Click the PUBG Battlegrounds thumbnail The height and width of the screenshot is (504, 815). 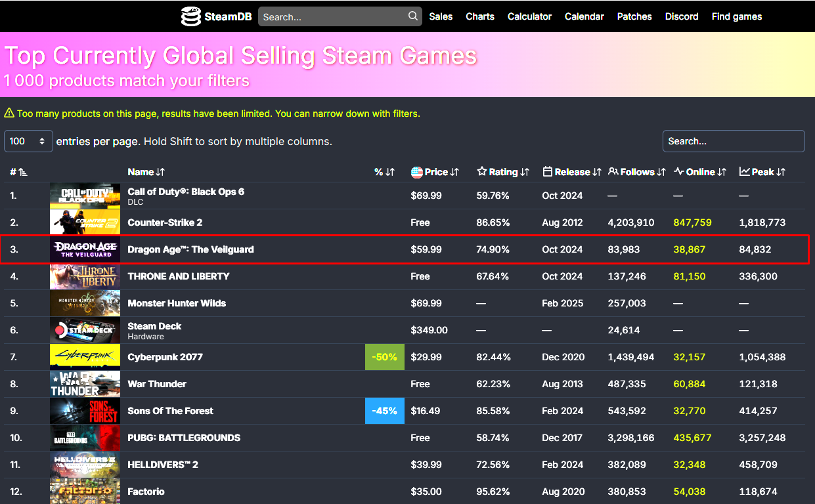coord(85,438)
